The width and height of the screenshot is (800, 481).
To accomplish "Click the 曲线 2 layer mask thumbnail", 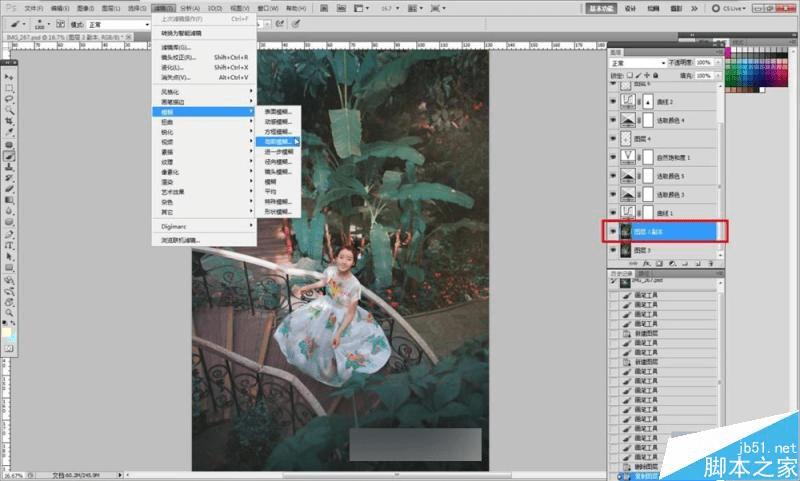I will (x=647, y=102).
